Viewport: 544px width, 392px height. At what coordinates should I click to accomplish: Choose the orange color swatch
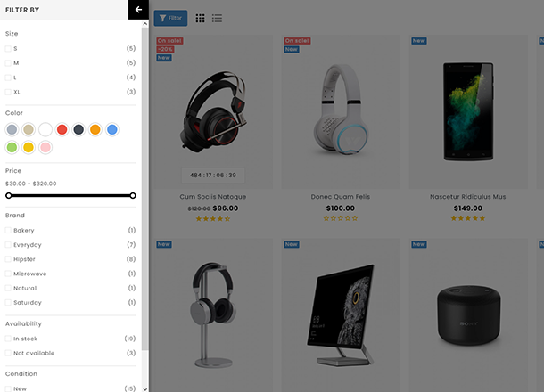pos(95,129)
